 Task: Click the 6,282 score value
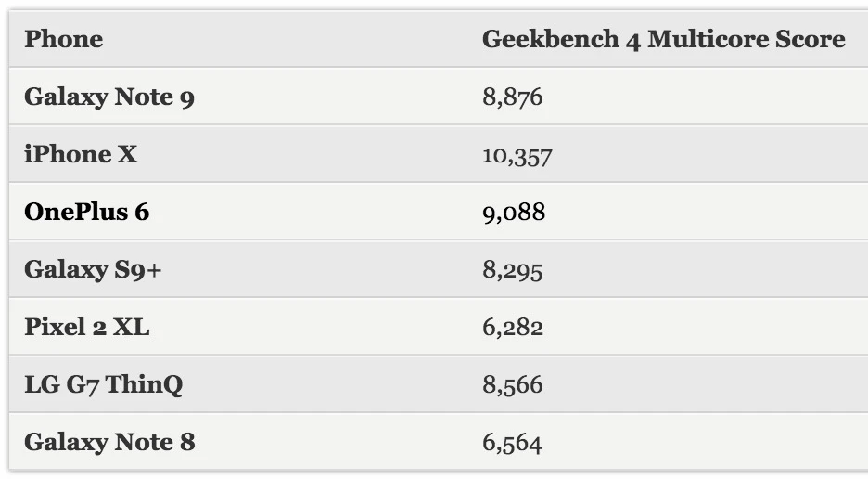tap(512, 328)
